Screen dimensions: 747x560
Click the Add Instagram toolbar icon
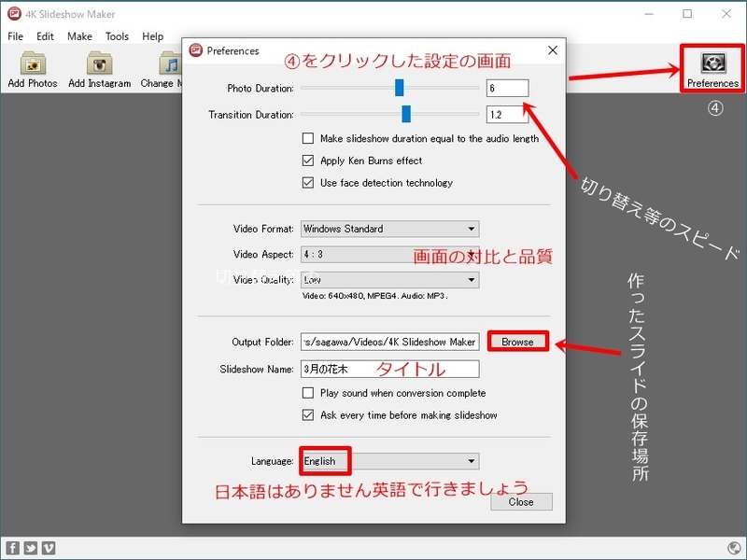(99, 63)
